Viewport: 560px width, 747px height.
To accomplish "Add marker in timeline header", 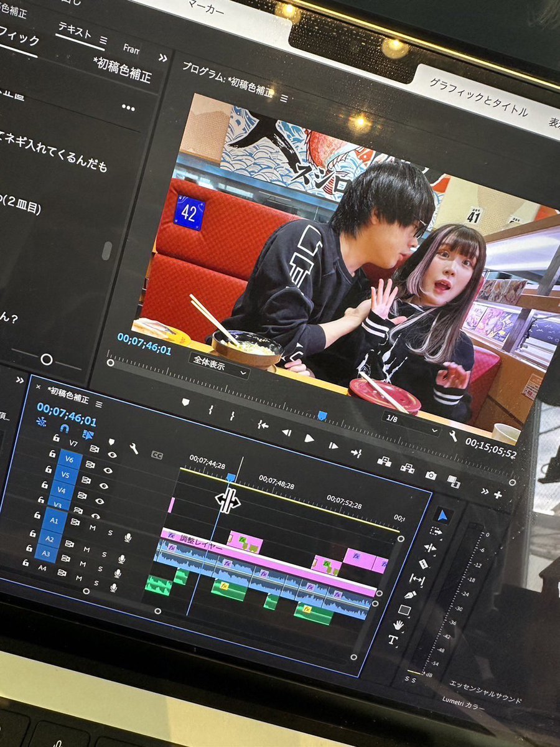I will (x=112, y=441).
